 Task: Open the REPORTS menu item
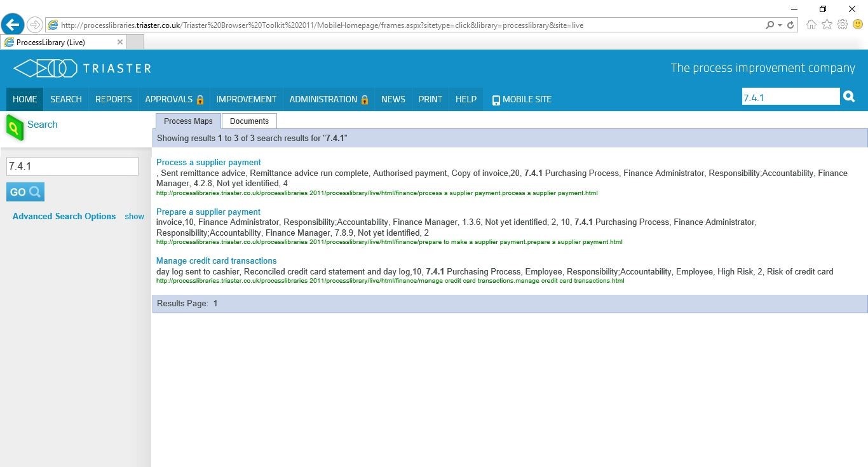pos(113,99)
